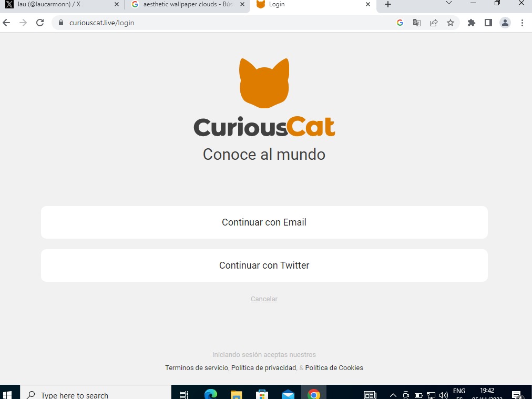Bookmark this page with the star icon

(x=451, y=23)
